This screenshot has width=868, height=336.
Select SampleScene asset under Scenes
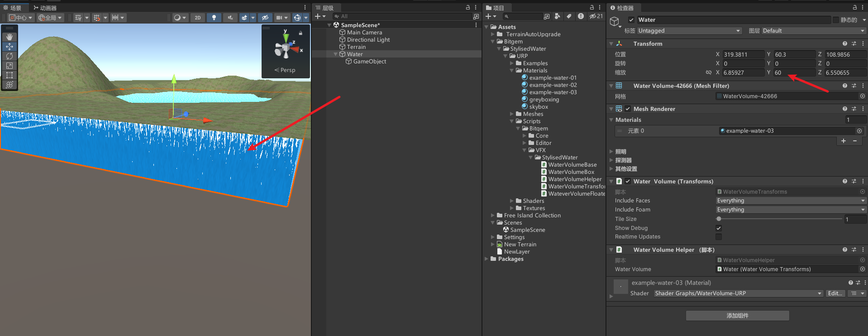click(x=527, y=230)
